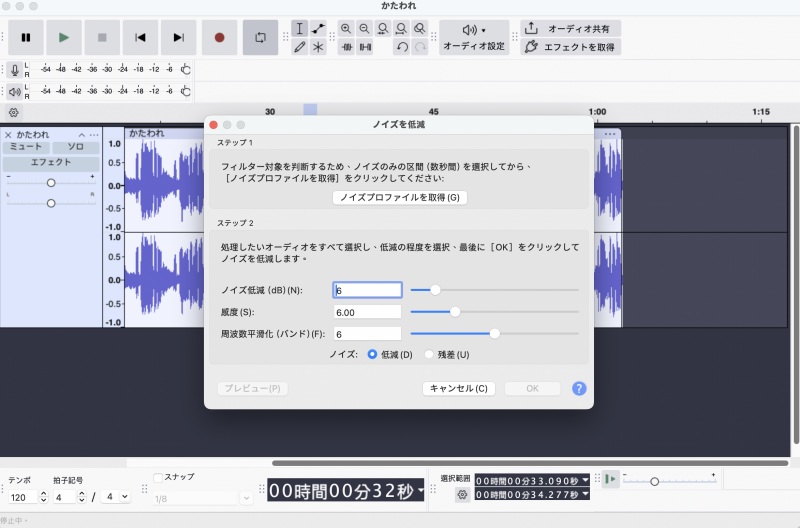Skip to end of the project
Screen dimensions: 800x528
tap(179, 37)
